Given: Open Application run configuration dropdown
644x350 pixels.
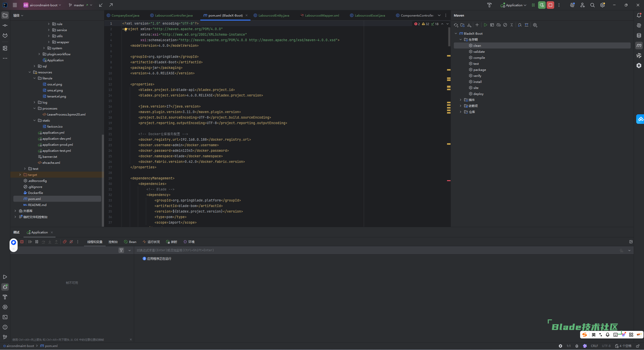Looking at the screenshot, I should (x=513, y=5).
